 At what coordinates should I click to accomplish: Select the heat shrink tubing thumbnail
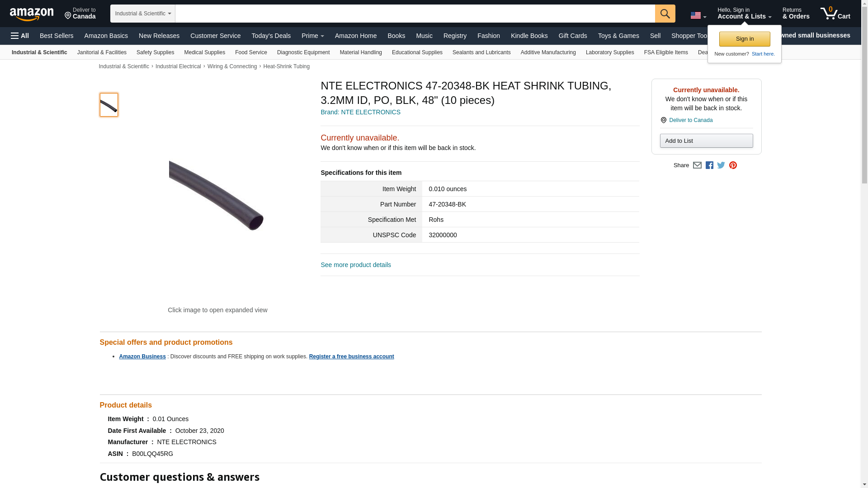[109, 105]
